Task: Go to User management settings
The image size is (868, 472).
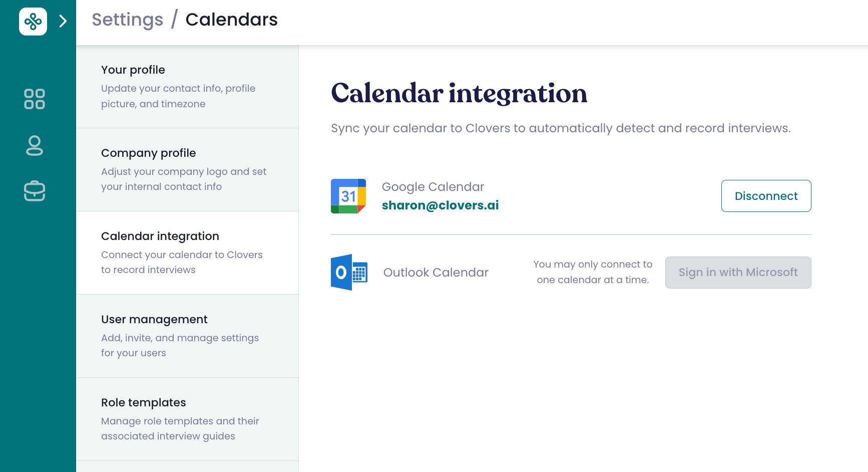Action: (x=187, y=336)
